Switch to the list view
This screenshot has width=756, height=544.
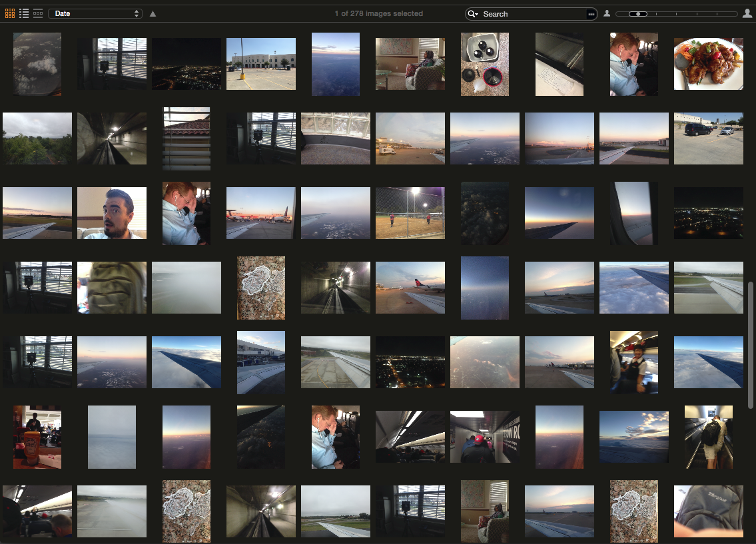pyautogui.click(x=23, y=13)
